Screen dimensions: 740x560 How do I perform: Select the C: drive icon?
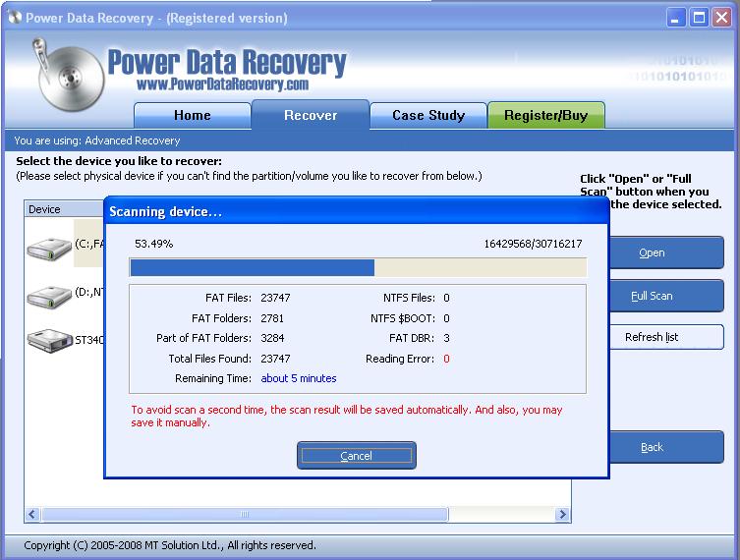(49, 249)
